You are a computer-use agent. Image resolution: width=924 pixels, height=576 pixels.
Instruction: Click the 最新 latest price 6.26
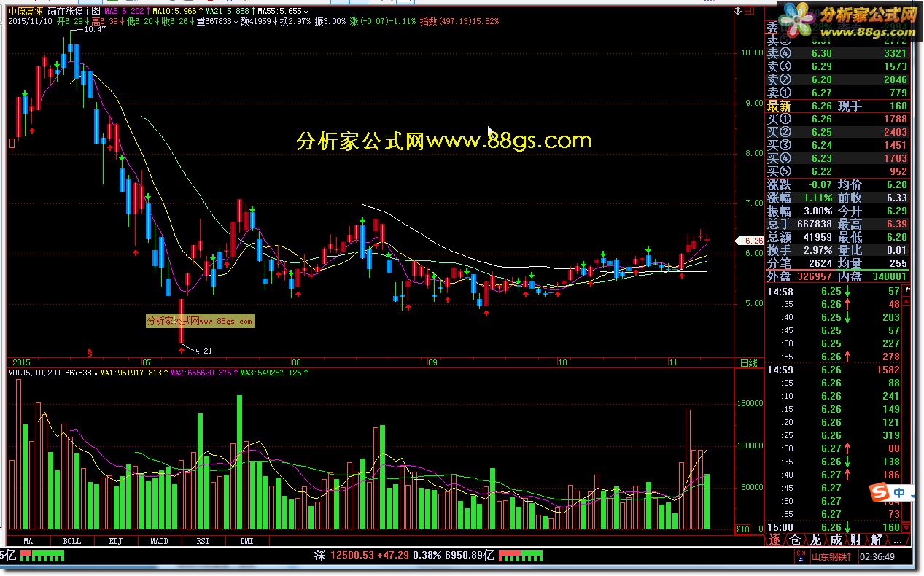(x=821, y=106)
